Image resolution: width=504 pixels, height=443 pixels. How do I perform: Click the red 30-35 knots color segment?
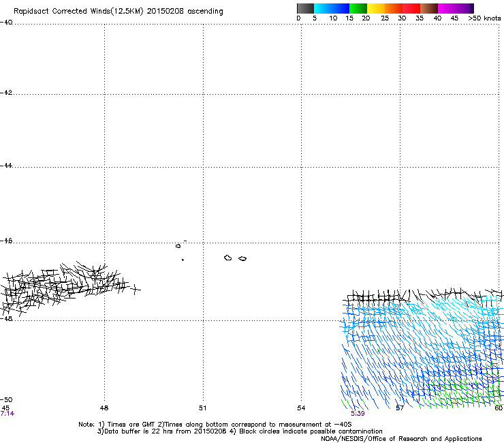tap(411, 8)
